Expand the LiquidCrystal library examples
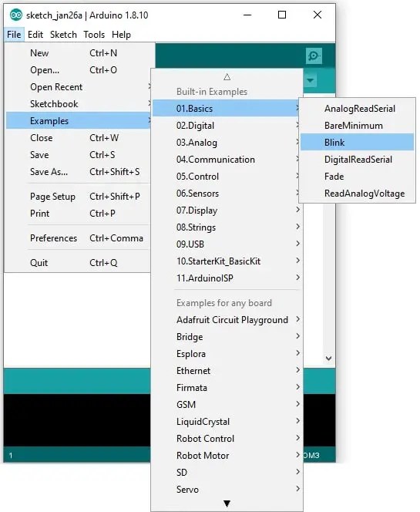The height and width of the screenshot is (512, 420). point(227,422)
